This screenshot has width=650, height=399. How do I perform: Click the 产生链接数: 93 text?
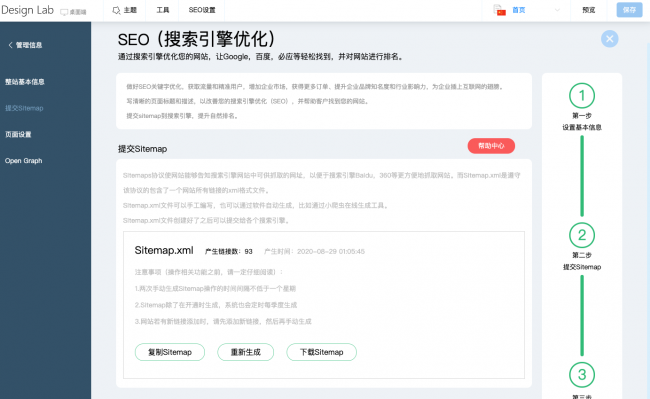[x=228, y=251]
